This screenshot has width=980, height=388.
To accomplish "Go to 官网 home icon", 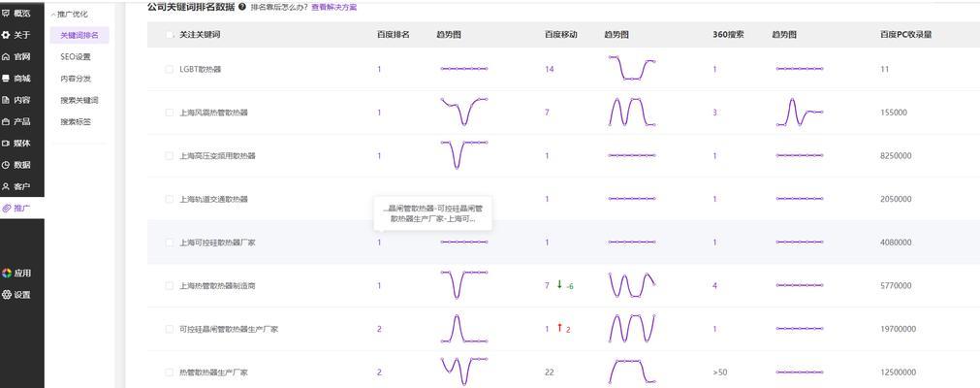I will [x=6, y=56].
